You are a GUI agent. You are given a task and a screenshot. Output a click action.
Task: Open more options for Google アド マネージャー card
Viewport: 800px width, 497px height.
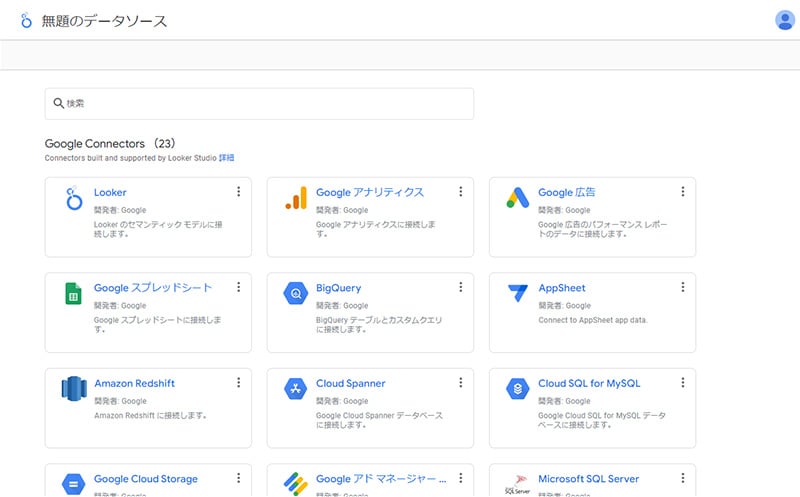click(461, 478)
